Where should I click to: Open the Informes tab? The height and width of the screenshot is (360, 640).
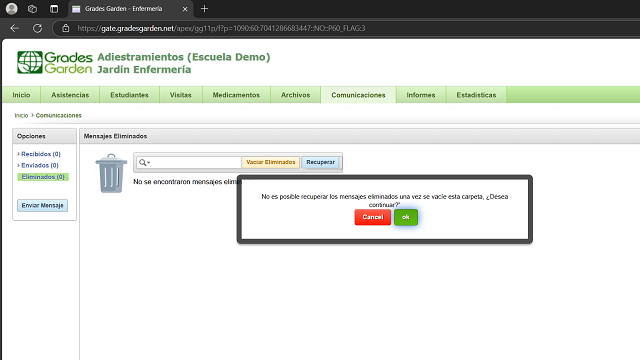coord(421,95)
